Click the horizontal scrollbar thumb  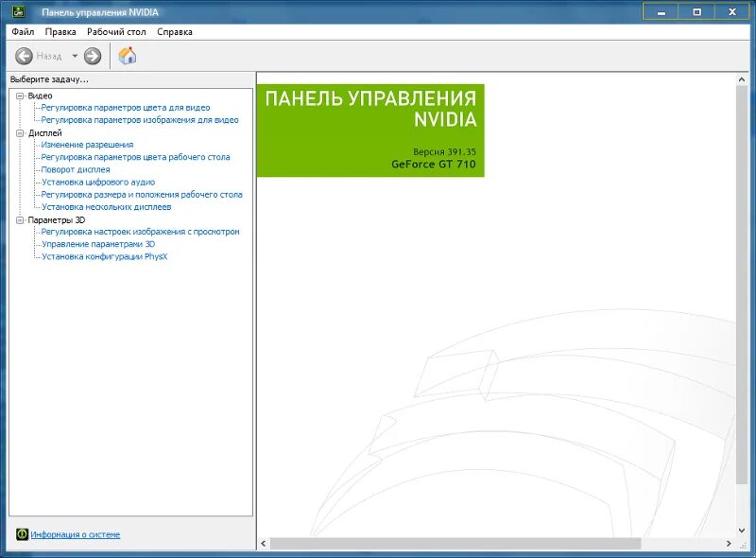click(455, 544)
